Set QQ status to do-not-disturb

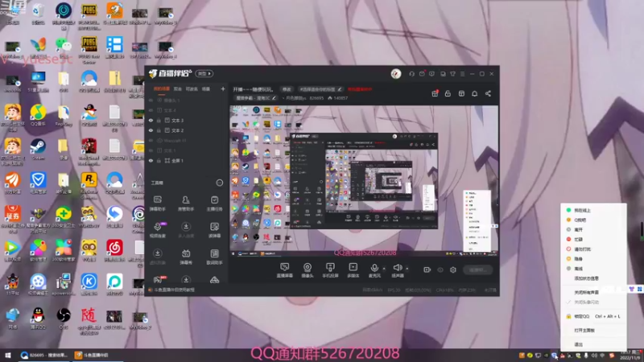pos(593,249)
